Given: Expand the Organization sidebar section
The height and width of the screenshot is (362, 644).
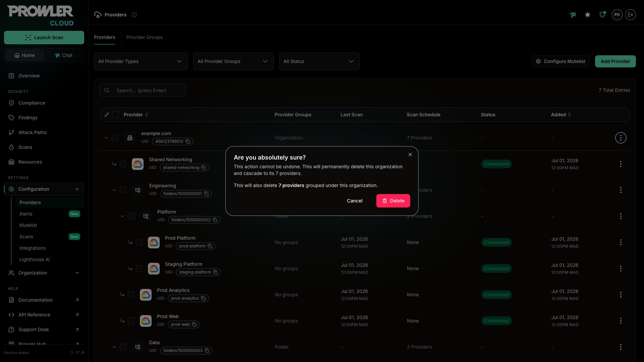Looking at the screenshot, I should [x=44, y=273].
